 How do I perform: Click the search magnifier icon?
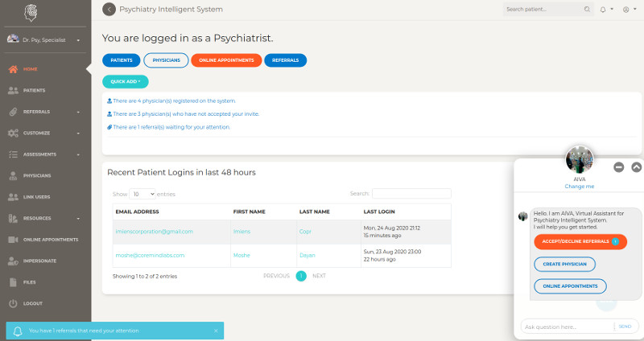(586, 10)
